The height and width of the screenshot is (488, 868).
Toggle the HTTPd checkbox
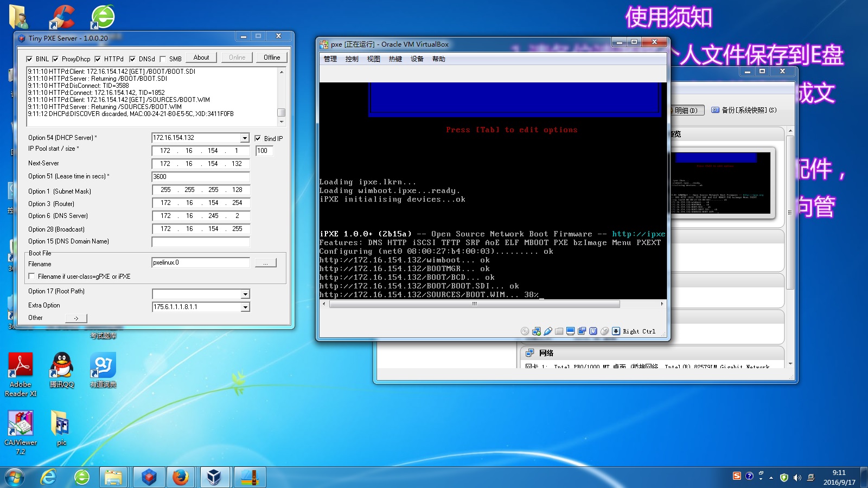[x=98, y=59]
